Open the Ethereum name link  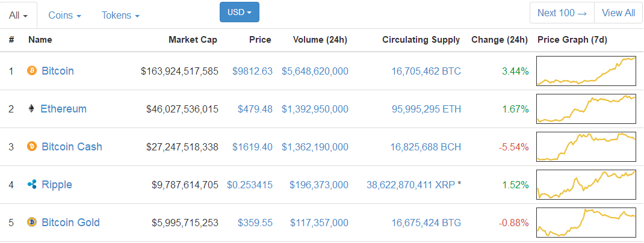pyautogui.click(x=63, y=109)
